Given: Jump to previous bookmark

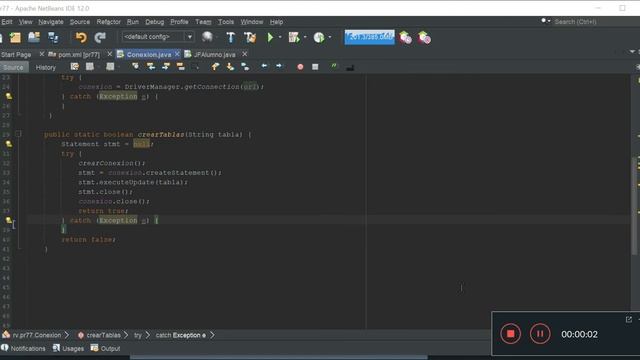Looking at the screenshot, I should (215, 66).
